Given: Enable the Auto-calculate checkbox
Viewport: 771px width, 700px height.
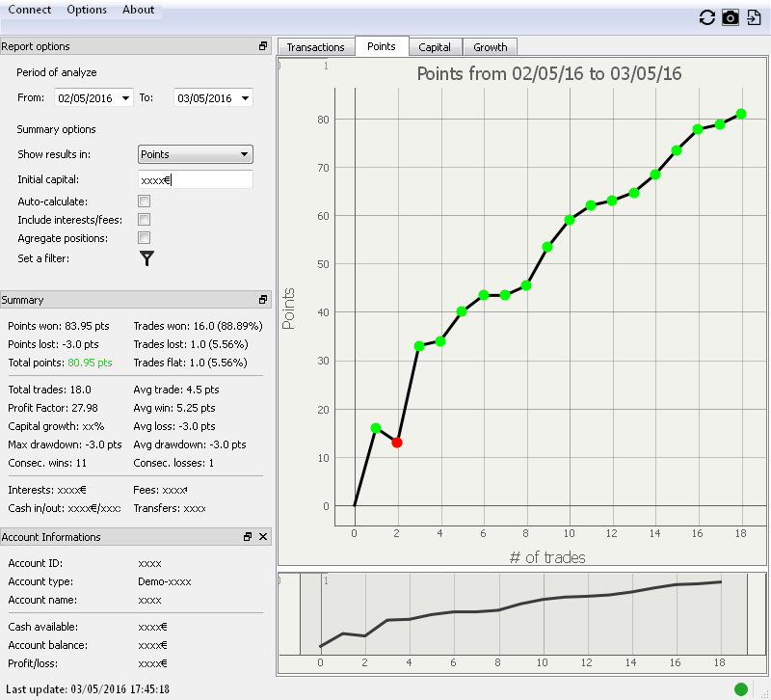Looking at the screenshot, I should [144, 202].
